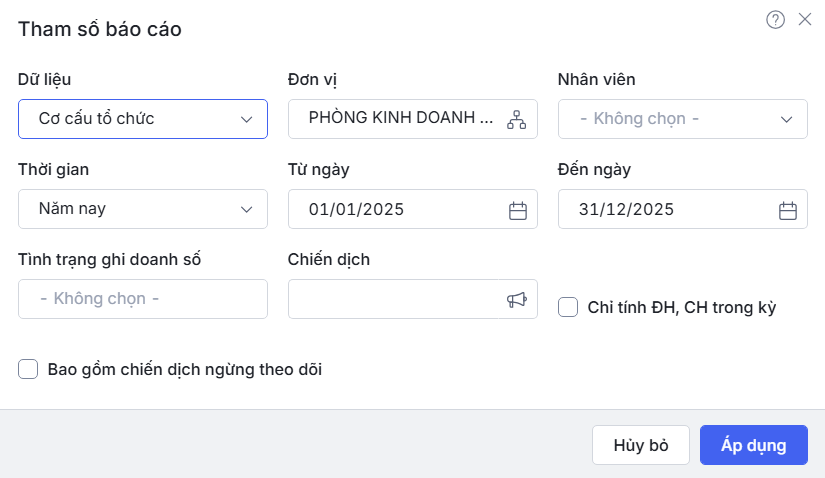Tick Bao gồm chiến dịch ngừng theo dõi
This screenshot has width=825, height=478.
28,370
